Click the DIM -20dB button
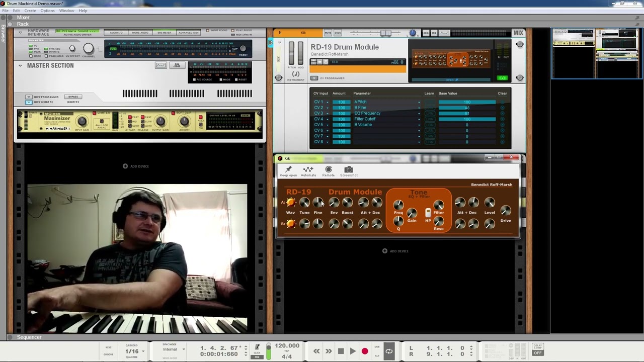This screenshot has width=644, height=362. (x=177, y=65)
